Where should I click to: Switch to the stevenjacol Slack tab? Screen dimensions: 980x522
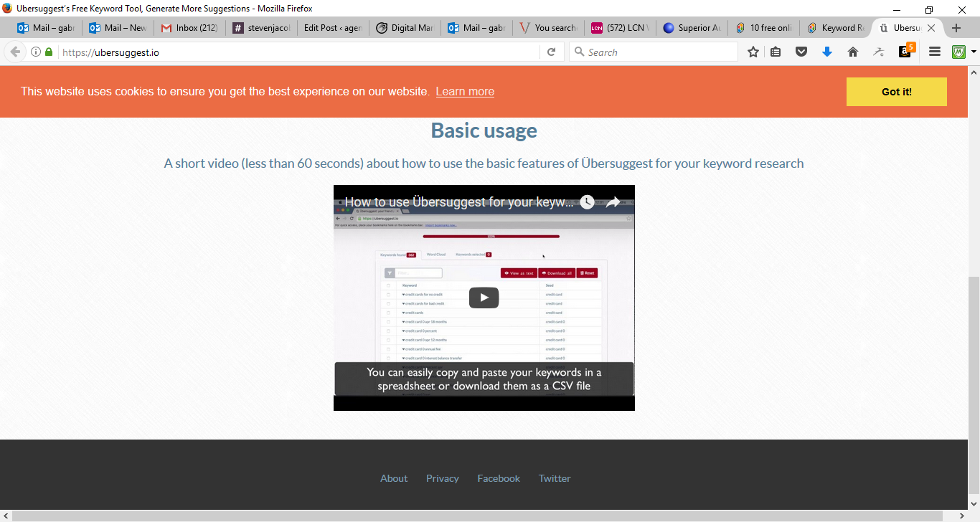pos(261,28)
